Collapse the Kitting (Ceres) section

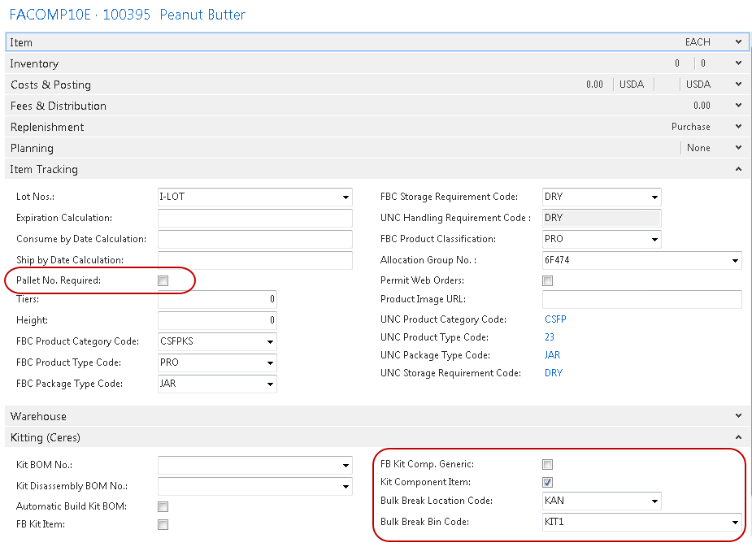738,437
